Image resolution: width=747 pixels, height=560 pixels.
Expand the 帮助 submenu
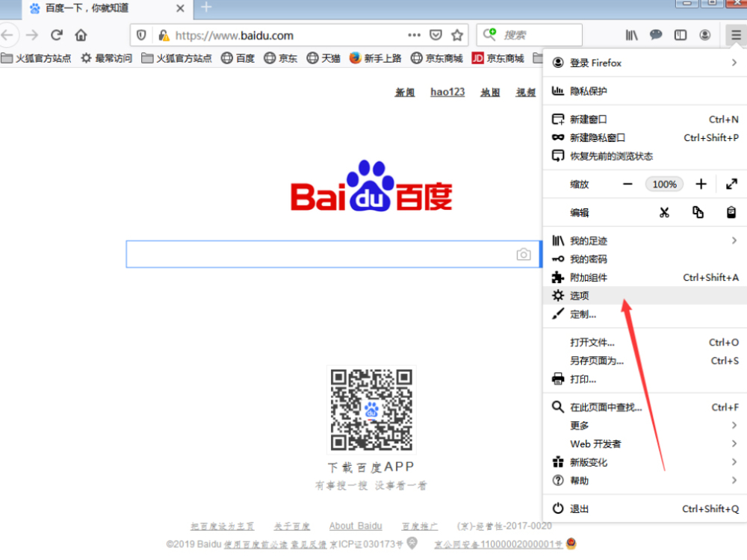click(645, 481)
